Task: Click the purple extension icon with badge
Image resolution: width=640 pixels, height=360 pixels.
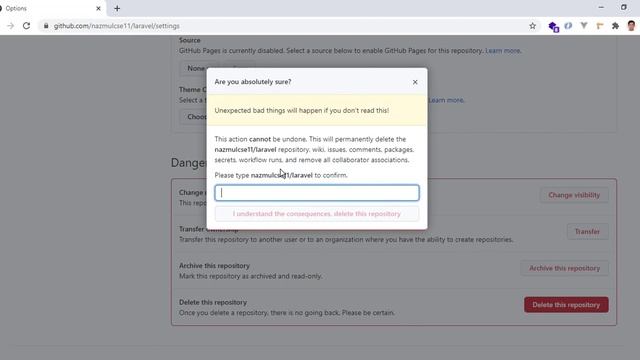Action: point(553,27)
